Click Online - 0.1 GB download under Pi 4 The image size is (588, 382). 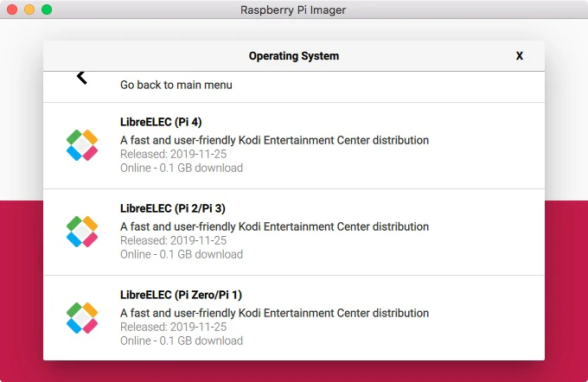pyautogui.click(x=182, y=168)
